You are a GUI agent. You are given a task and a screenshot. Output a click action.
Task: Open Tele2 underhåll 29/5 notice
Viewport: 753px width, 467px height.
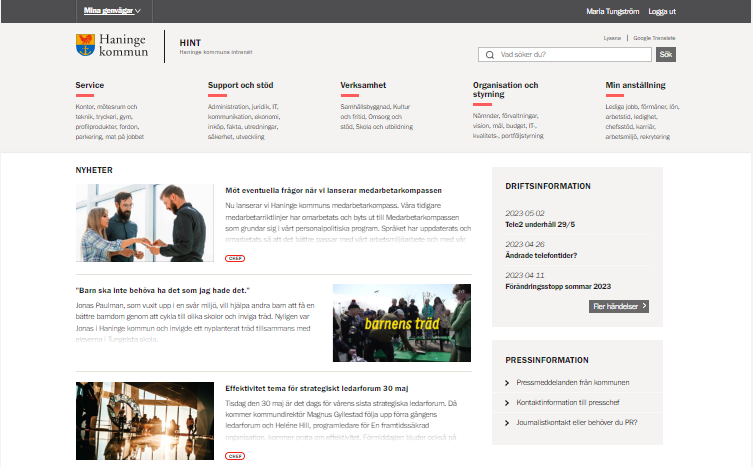541,223
